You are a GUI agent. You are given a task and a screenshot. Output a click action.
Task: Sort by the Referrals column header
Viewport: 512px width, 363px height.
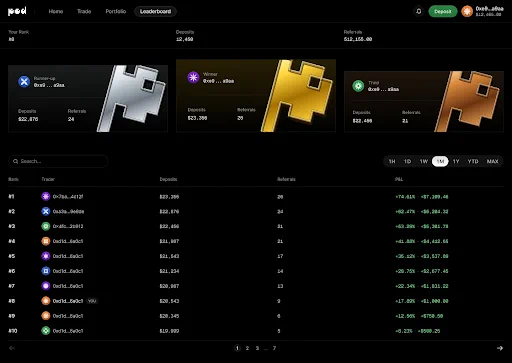tap(286, 179)
